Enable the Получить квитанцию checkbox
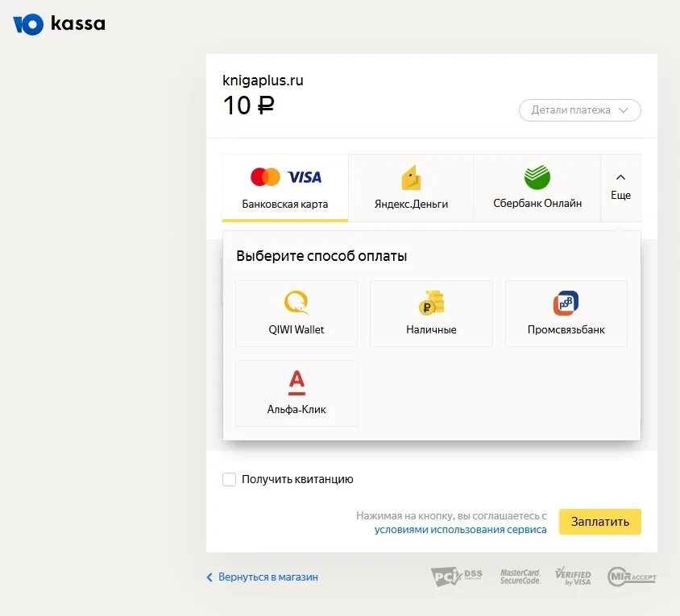The image size is (680, 616). coord(229,479)
